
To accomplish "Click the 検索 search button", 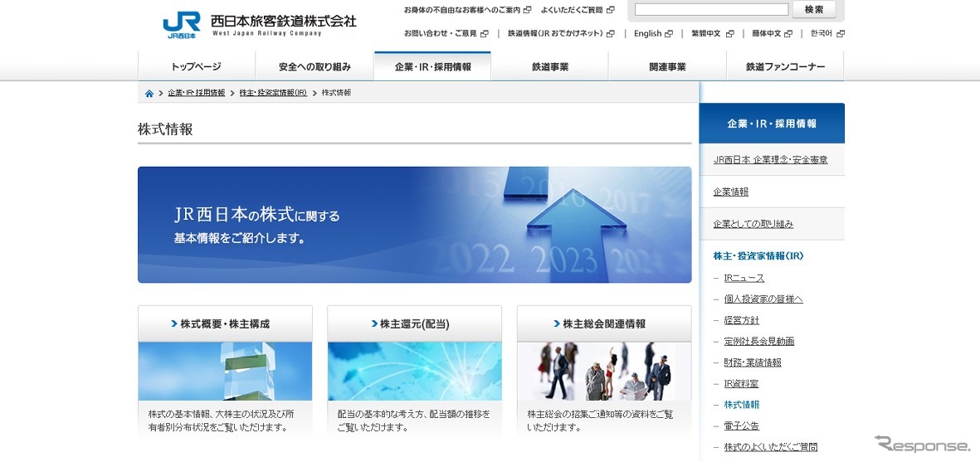I will (814, 9).
